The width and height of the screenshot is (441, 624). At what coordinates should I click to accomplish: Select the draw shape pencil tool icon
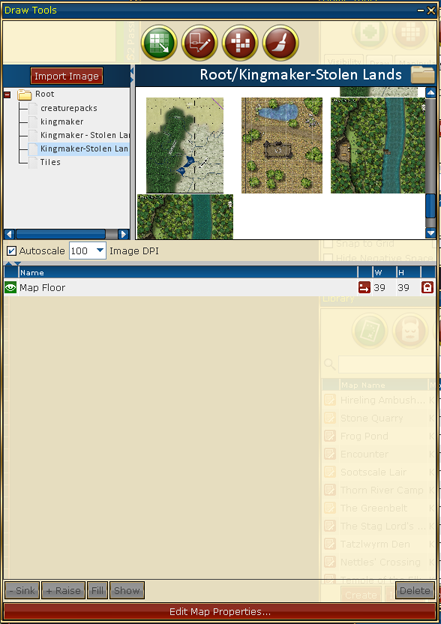pyautogui.click(x=199, y=43)
